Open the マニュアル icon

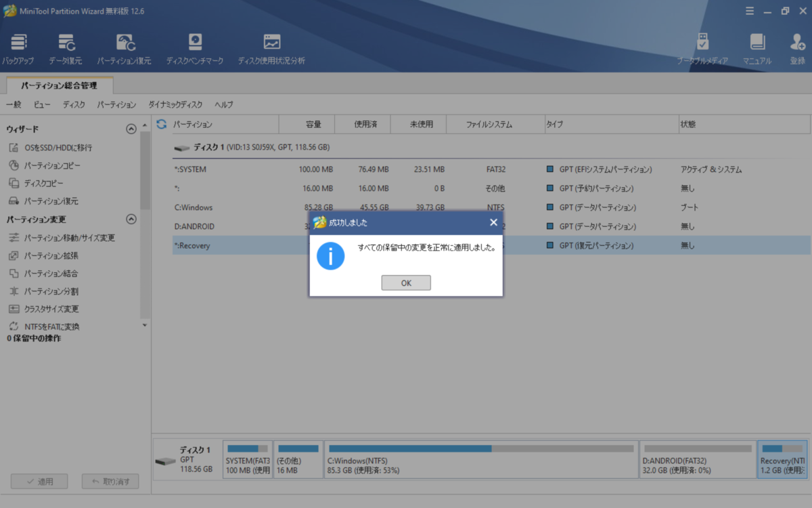757,50
